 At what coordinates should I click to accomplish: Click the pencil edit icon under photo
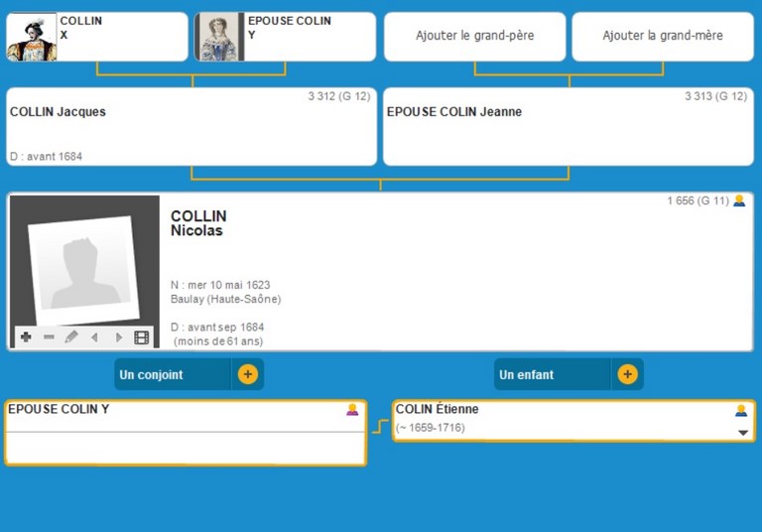pos(71,337)
